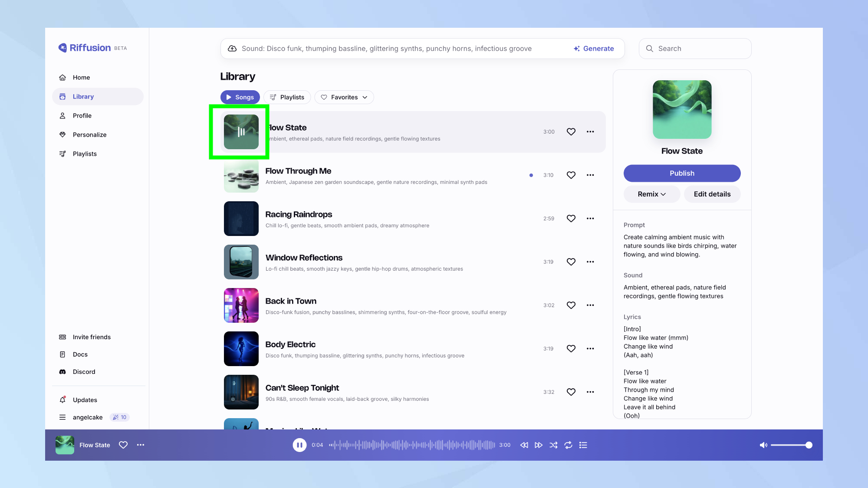Viewport: 868px width, 488px height.
Task: Click the Generate button
Action: (x=593, y=49)
